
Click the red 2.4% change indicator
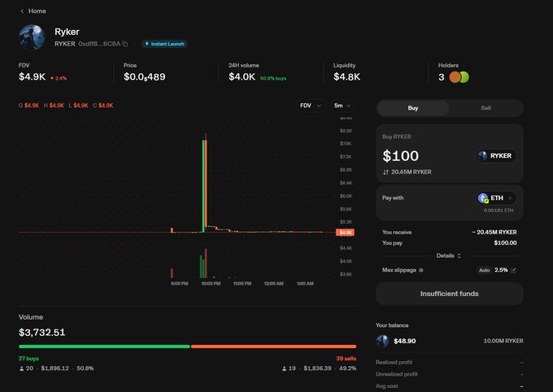click(59, 78)
